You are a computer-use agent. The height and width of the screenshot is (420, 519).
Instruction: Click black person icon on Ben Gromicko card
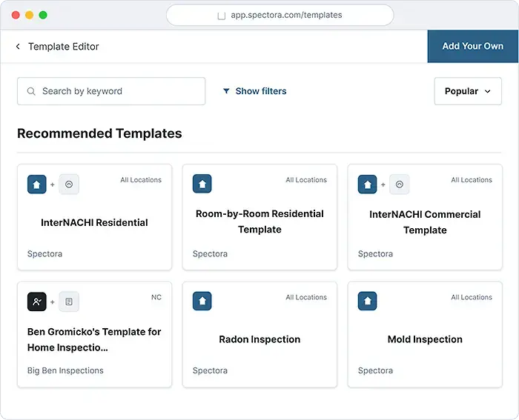pos(37,301)
